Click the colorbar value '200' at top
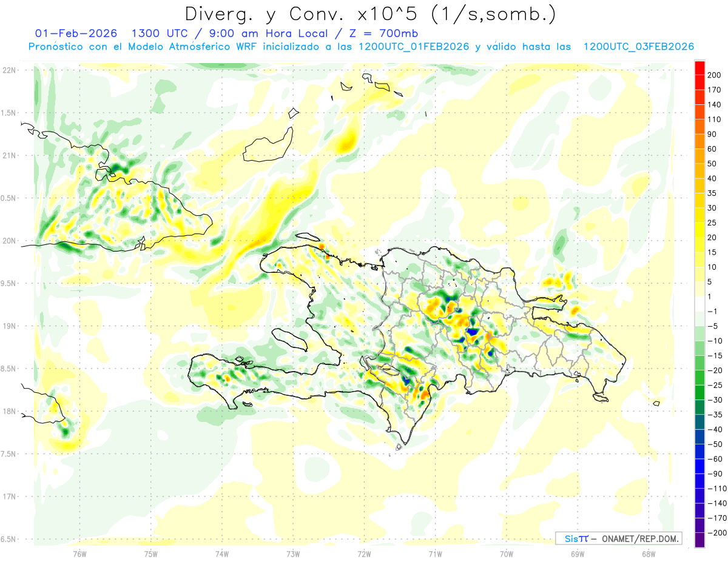Viewport: 728px width, 562px height. click(715, 75)
